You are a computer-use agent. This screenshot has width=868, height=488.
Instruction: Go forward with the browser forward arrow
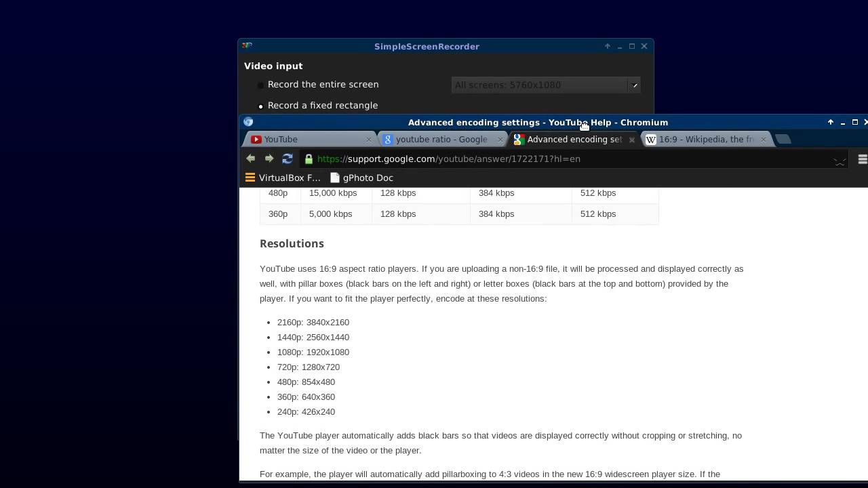[x=269, y=159]
